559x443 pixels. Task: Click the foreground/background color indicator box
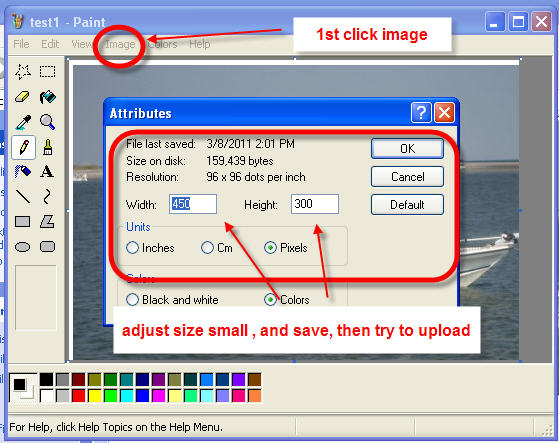point(23,388)
